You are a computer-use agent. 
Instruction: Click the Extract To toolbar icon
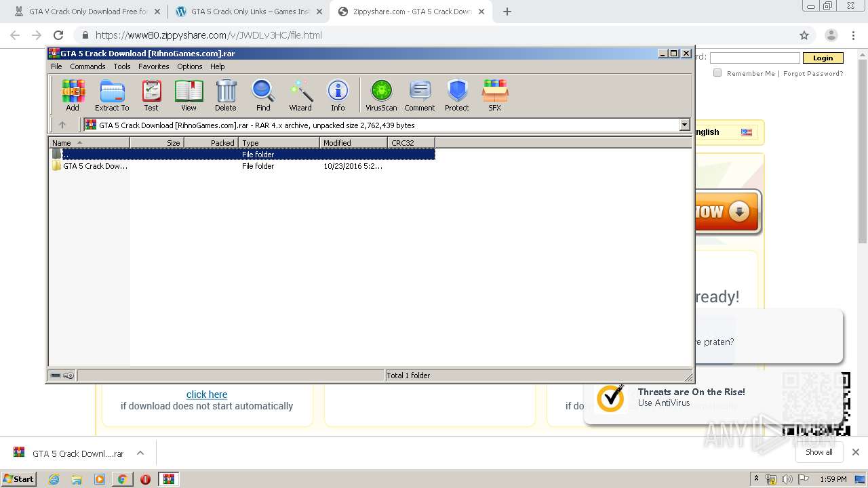[x=112, y=95]
